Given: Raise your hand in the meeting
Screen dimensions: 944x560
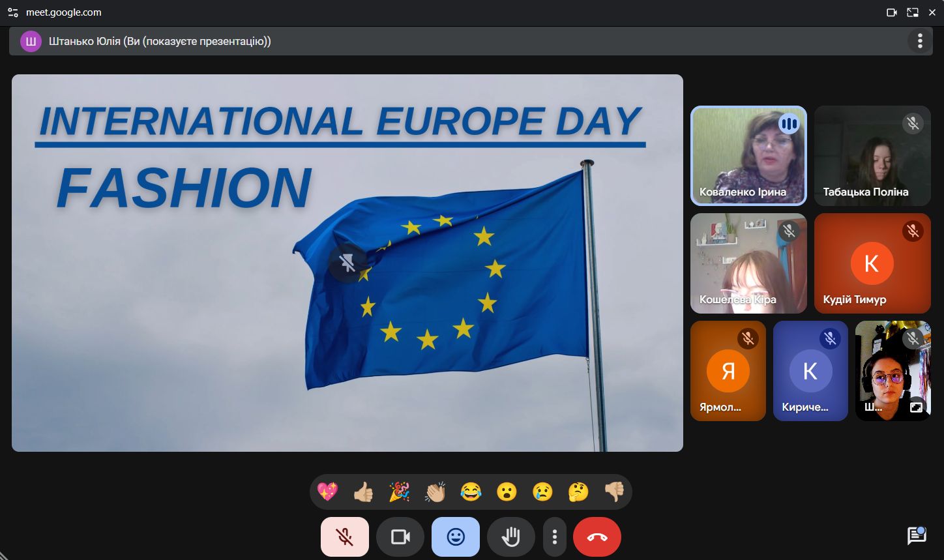Looking at the screenshot, I should click(x=510, y=537).
